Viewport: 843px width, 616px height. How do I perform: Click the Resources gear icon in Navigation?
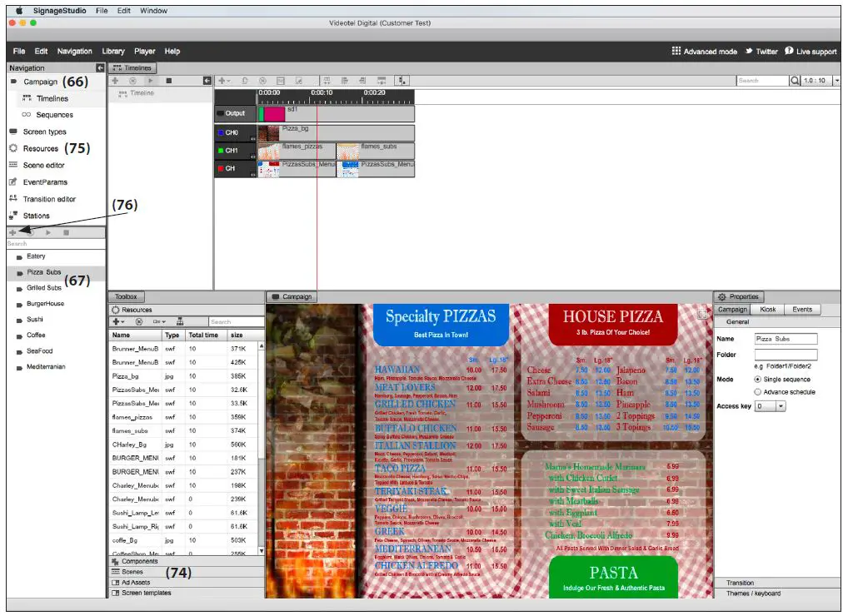pyautogui.click(x=13, y=148)
